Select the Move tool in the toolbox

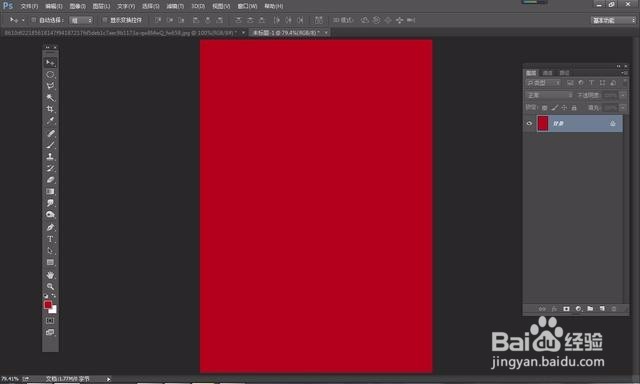(x=50, y=63)
